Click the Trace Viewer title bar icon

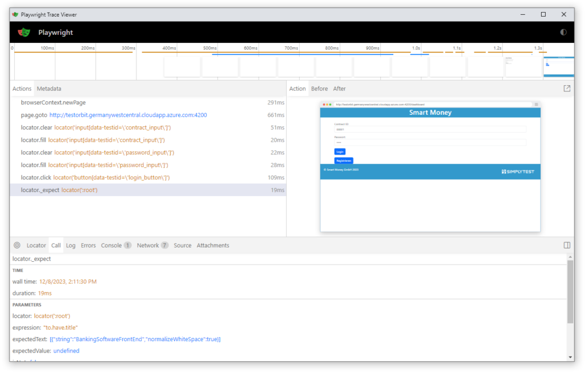[x=15, y=14]
